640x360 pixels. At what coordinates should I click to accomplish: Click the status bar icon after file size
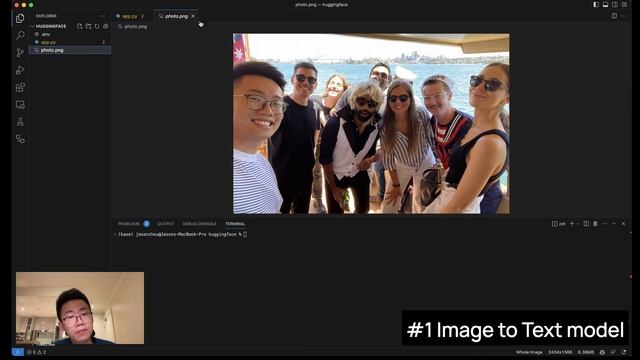click(x=602, y=352)
